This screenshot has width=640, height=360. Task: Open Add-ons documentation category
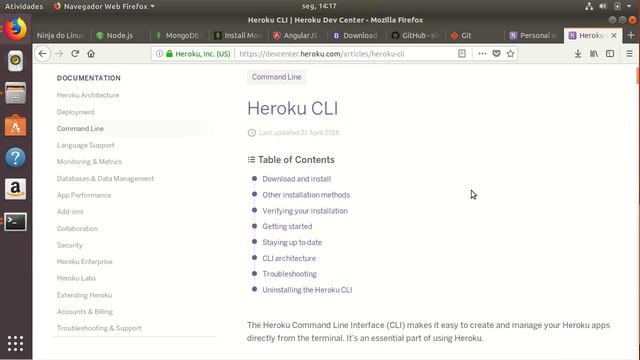pyautogui.click(x=70, y=211)
